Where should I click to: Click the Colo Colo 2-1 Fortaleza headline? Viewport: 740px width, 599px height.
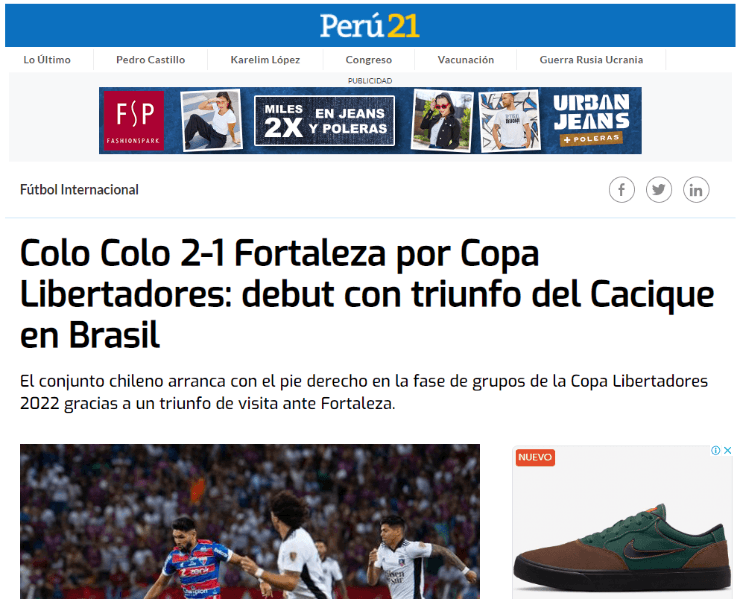point(367,294)
